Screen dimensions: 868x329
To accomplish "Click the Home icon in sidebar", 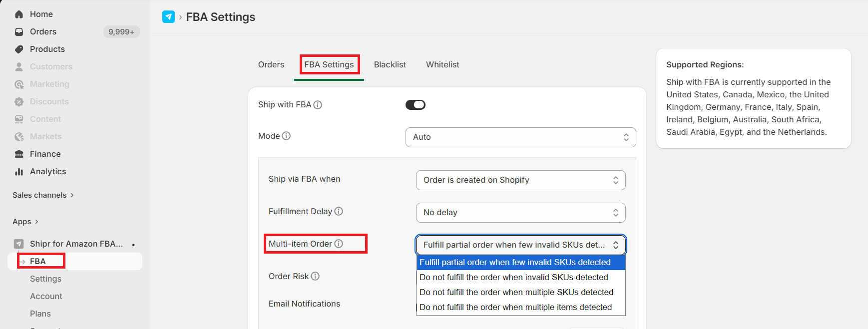I will 19,14.
